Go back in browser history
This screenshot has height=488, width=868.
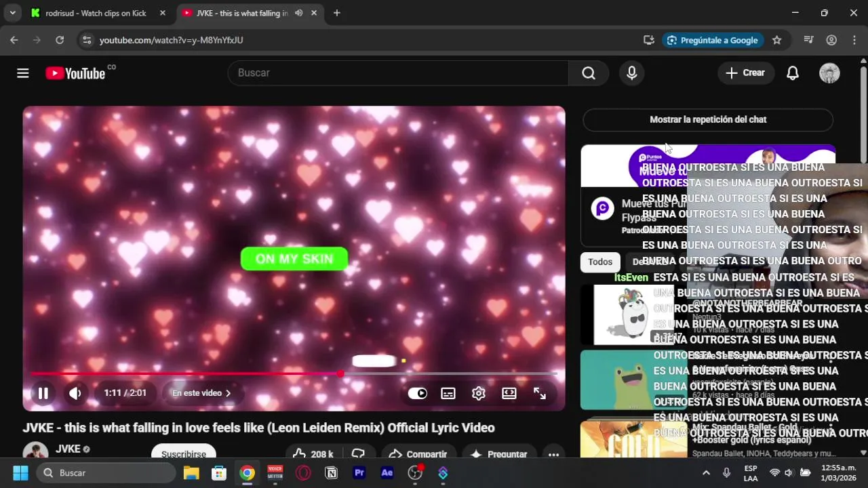[14, 40]
